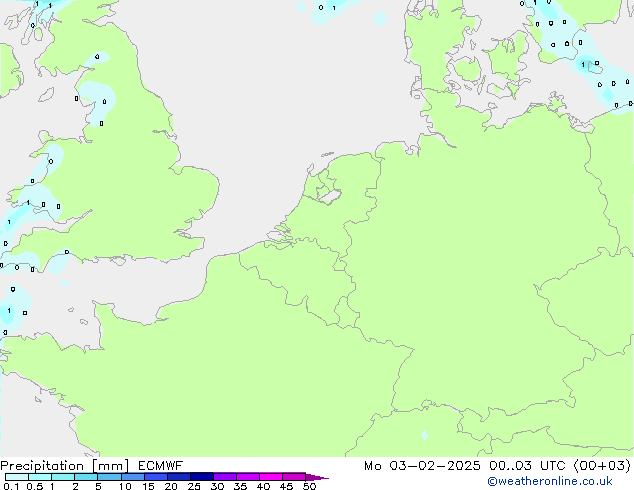Pick the 25–30 mm navy legend swatch
This screenshot has height=490, width=634.
(x=202, y=477)
